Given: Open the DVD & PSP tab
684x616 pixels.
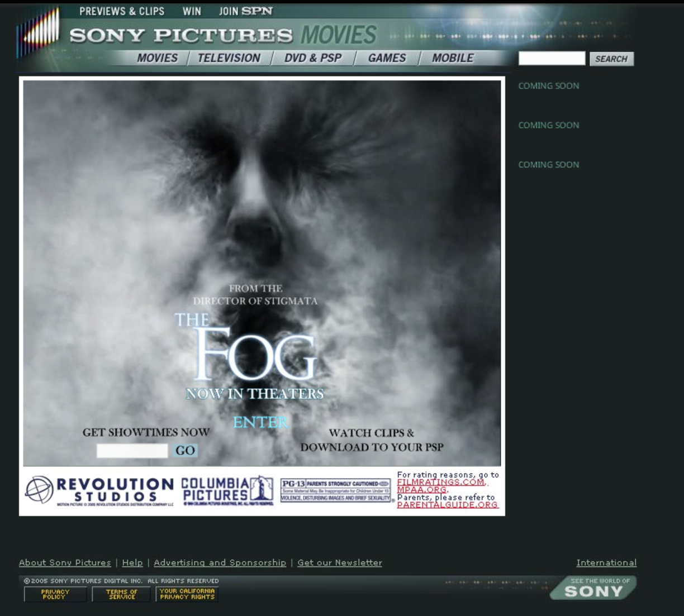Looking at the screenshot, I should tap(313, 58).
